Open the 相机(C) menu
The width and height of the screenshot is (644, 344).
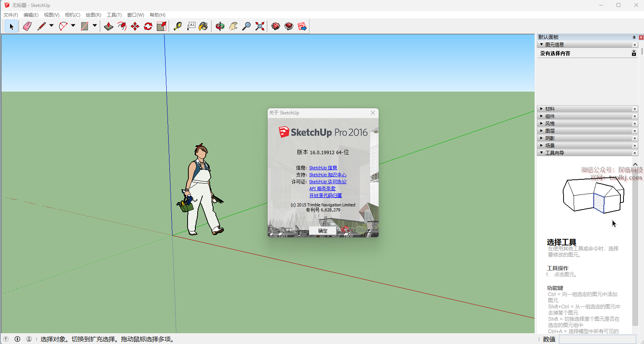click(72, 15)
